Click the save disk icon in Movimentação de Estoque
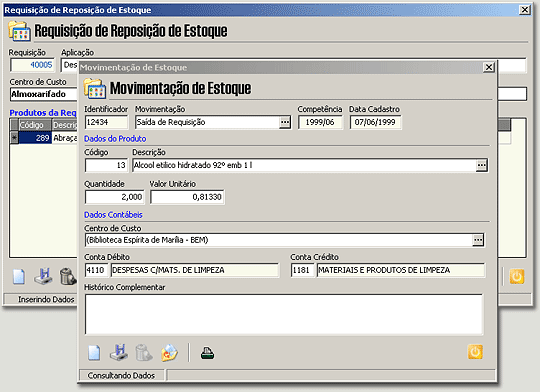The height and width of the screenshot is (392, 540). (119, 352)
